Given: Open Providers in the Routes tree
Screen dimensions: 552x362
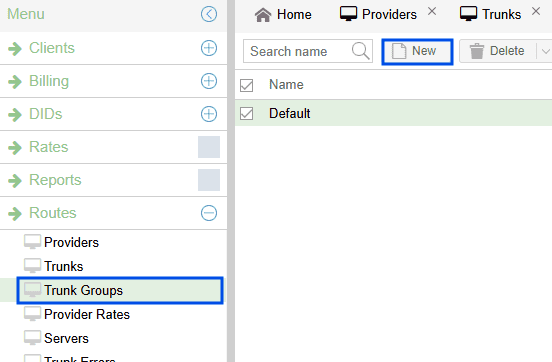Looking at the screenshot, I should pyautogui.click(x=71, y=242).
